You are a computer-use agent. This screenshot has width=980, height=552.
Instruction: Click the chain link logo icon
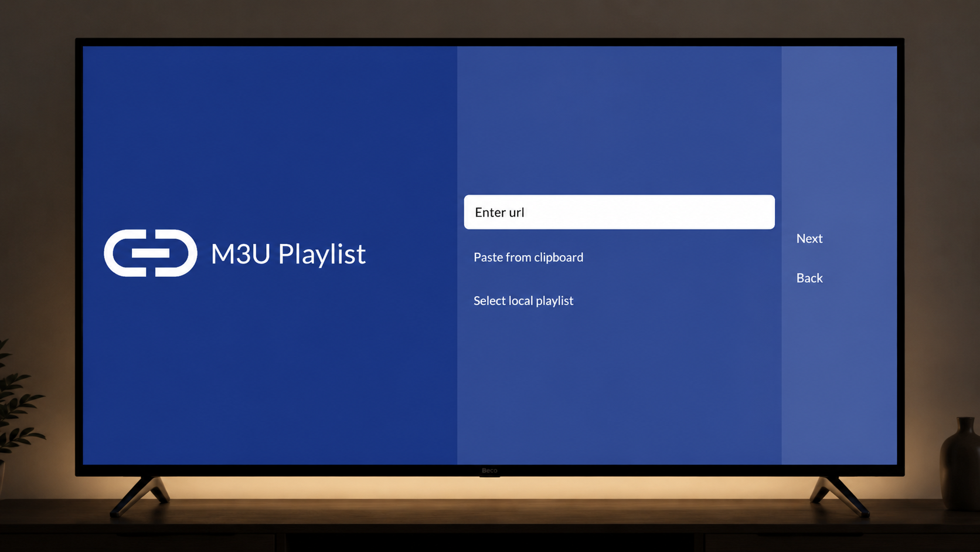(151, 253)
